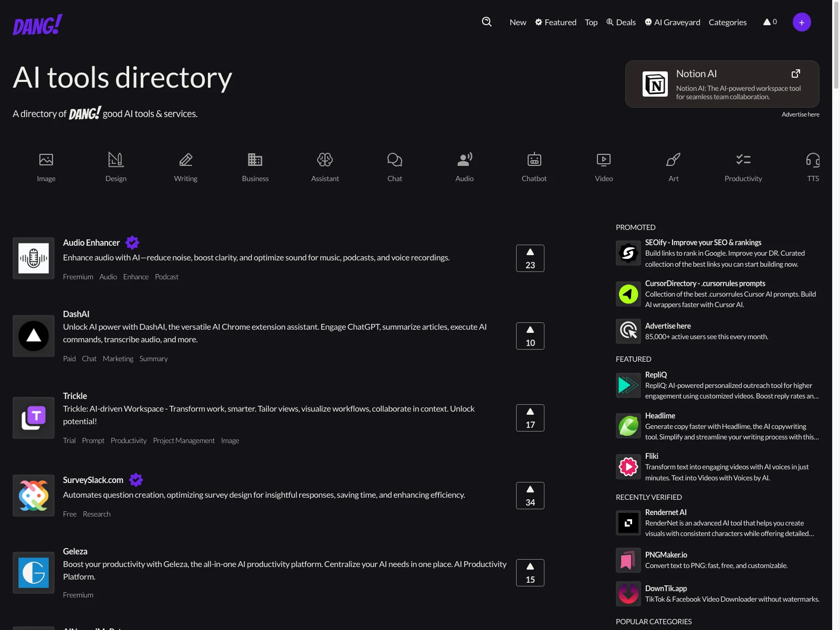Viewport: 840px width, 630px height.
Task: Click the purple plus submit button
Action: 802,22
